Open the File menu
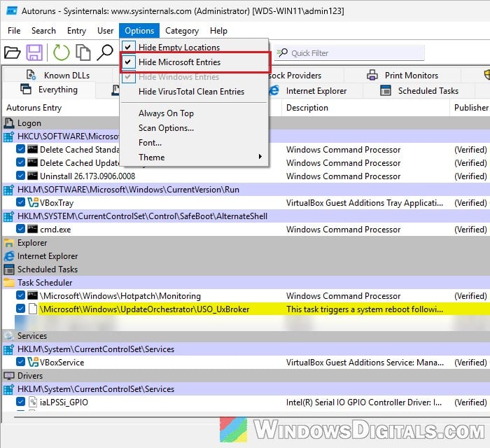The image size is (490, 448). pos(14,31)
